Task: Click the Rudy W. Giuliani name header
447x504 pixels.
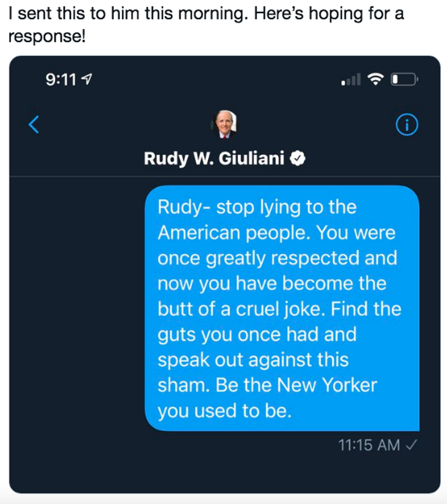Action: 214,158
